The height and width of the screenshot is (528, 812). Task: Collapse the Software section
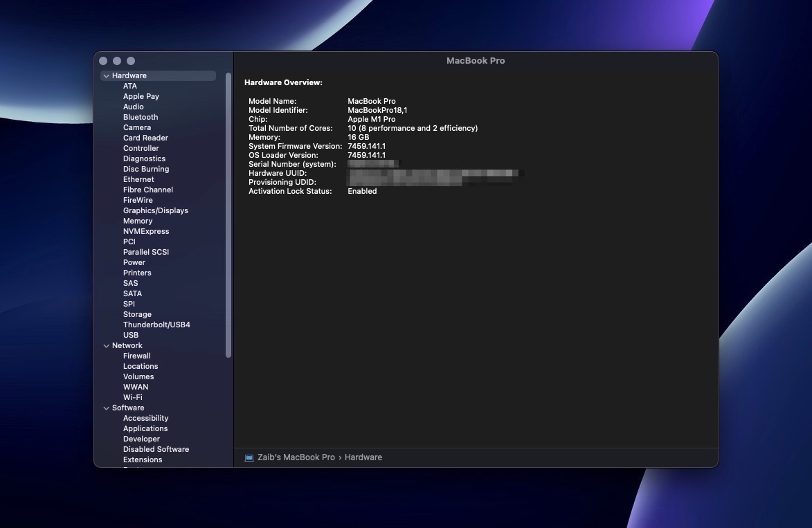click(x=106, y=408)
